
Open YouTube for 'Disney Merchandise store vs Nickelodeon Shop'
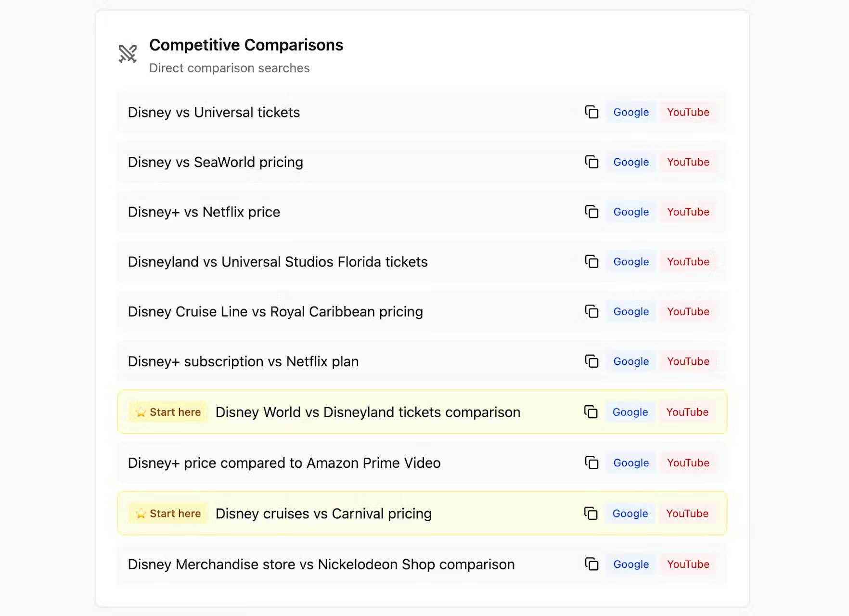click(688, 564)
